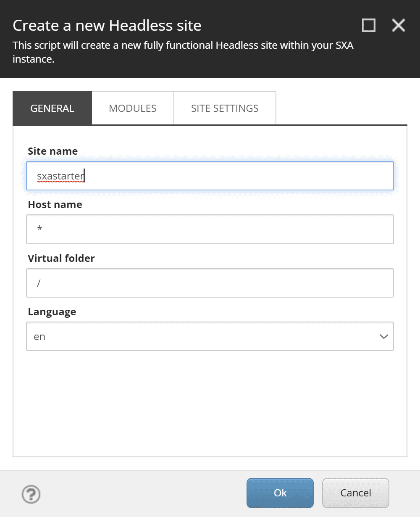Switch to the GENERAL tab

pos(52,108)
